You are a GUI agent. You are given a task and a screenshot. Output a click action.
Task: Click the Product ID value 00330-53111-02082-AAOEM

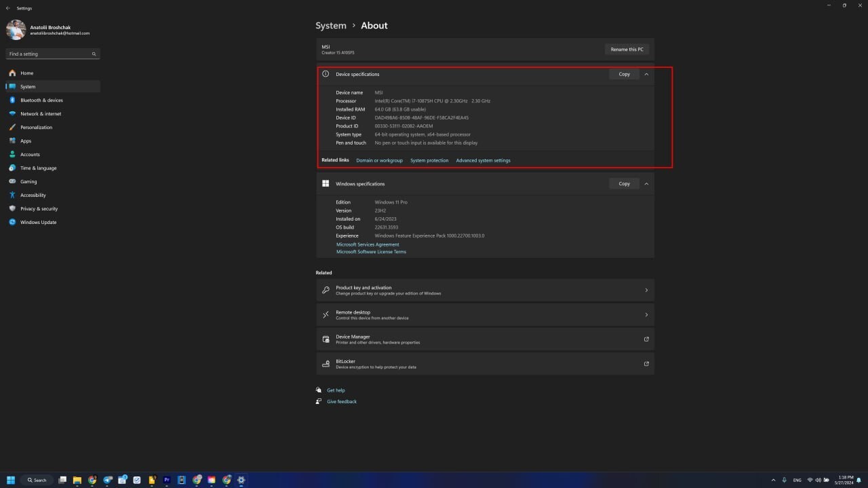(x=403, y=126)
